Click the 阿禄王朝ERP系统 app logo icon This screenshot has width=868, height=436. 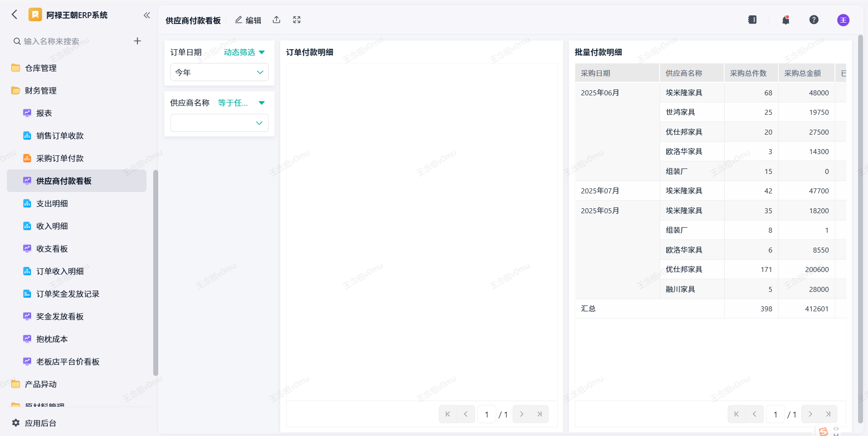[35, 15]
